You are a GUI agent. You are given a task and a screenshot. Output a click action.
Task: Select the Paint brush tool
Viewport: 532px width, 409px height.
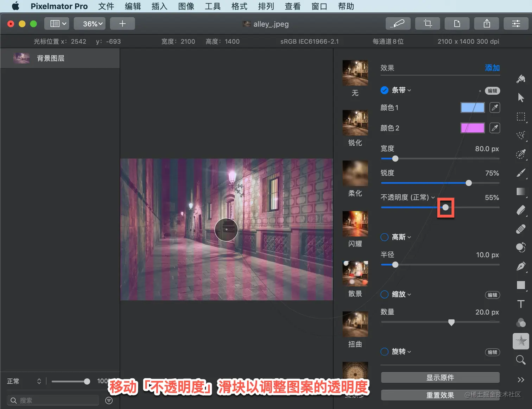tap(521, 173)
